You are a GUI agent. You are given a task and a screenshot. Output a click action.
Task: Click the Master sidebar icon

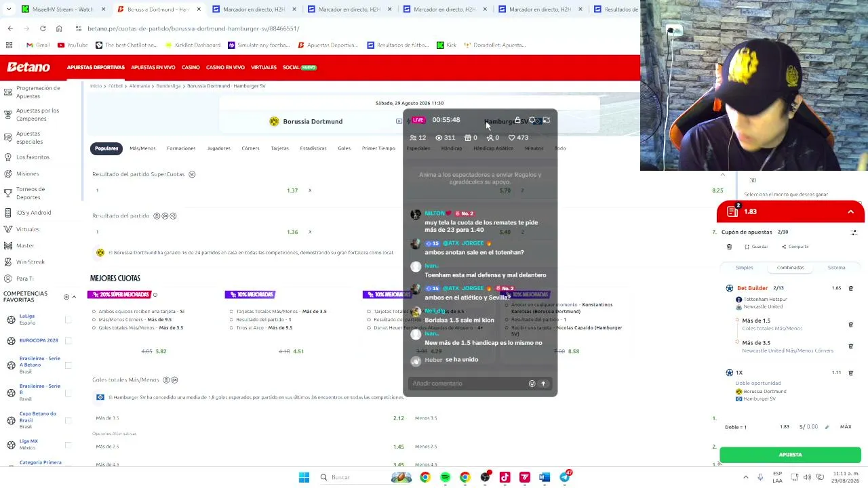click(x=8, y=245)
